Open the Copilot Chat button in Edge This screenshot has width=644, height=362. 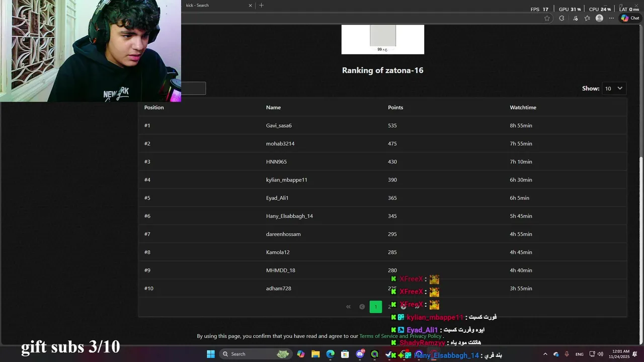630,18
